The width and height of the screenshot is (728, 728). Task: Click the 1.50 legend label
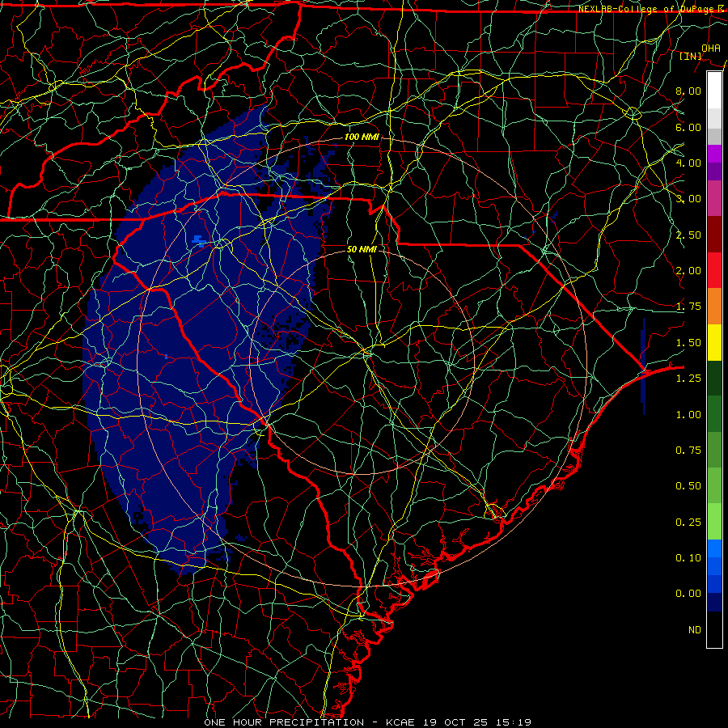(x=688, y=343)
